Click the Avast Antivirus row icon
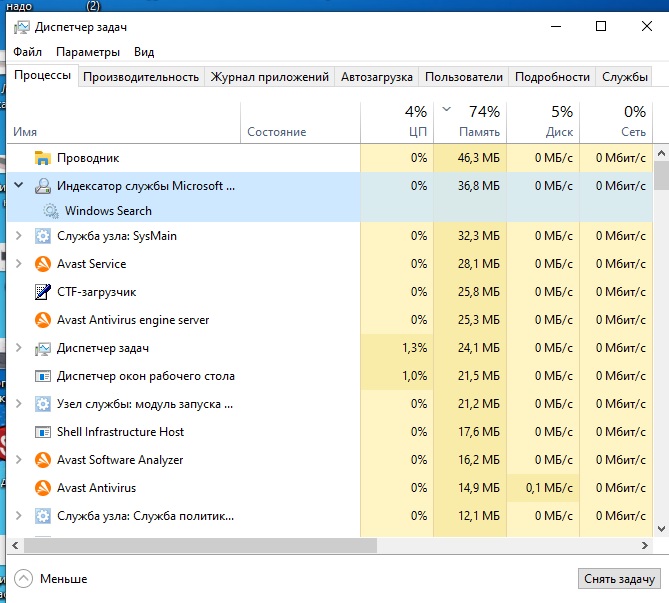Image resolution: width=669 pixels, height=603 pixels. click(x=42, y=488)
